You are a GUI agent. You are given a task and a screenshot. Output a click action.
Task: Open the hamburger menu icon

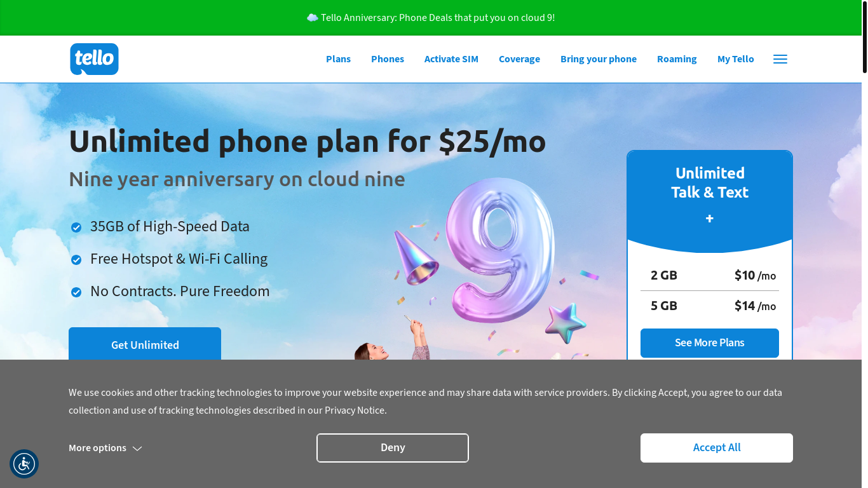pos(780,59)
